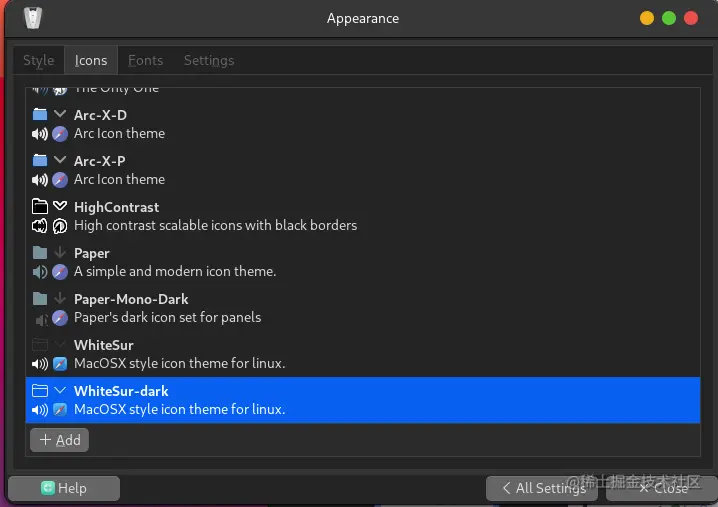718x507 pixels.
Task: Click the Add button
Action: click(x=60, y=440)
